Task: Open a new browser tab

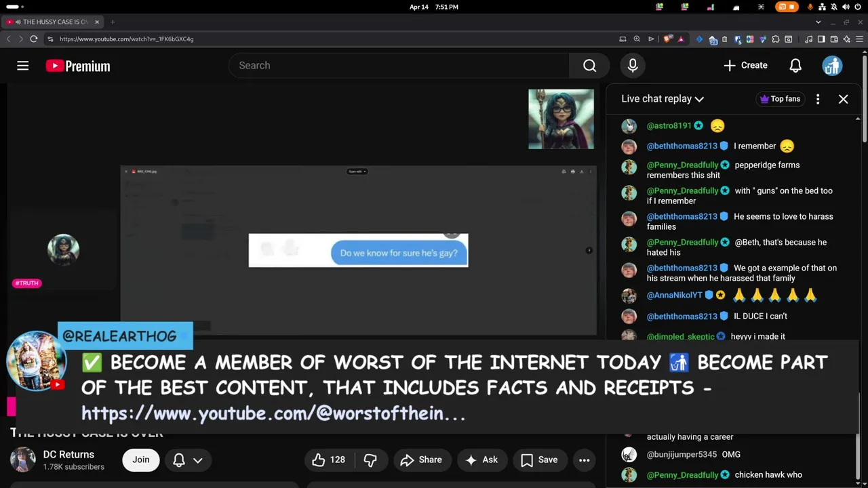Action: click(113, 22)
